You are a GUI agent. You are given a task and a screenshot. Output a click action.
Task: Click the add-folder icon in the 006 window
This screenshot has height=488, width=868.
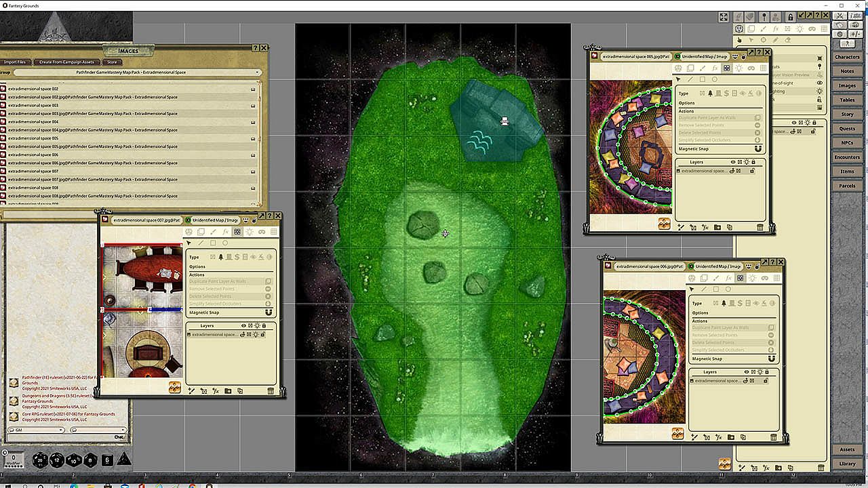point(731,437)
